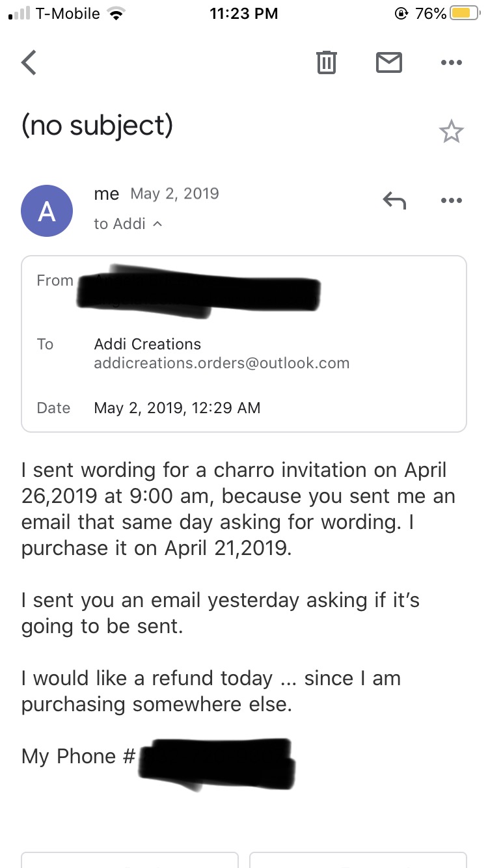Go back with the left arrow
488x868 pixels.
(29, 62)
